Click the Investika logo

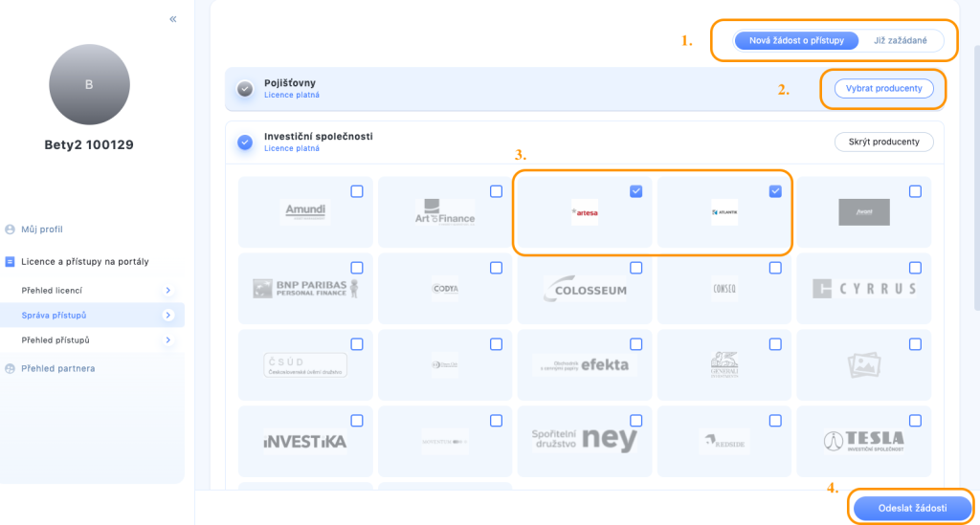tap(305, 442)
